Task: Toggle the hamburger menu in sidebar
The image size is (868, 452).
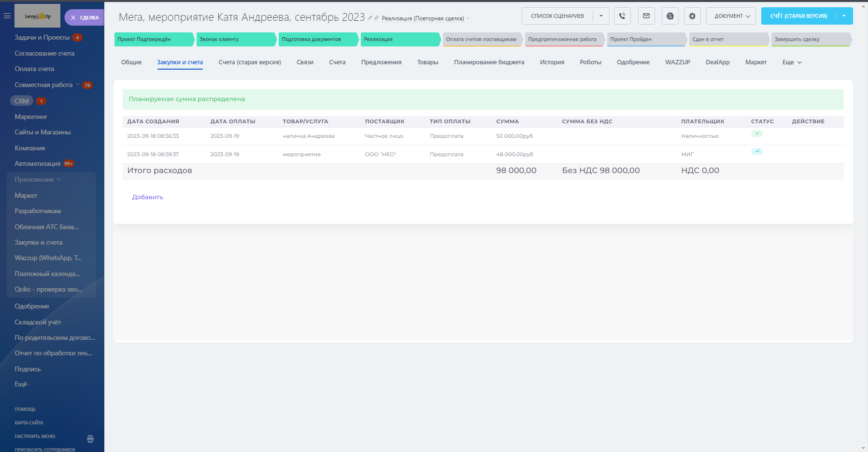Action: click(x=7, y=16)
